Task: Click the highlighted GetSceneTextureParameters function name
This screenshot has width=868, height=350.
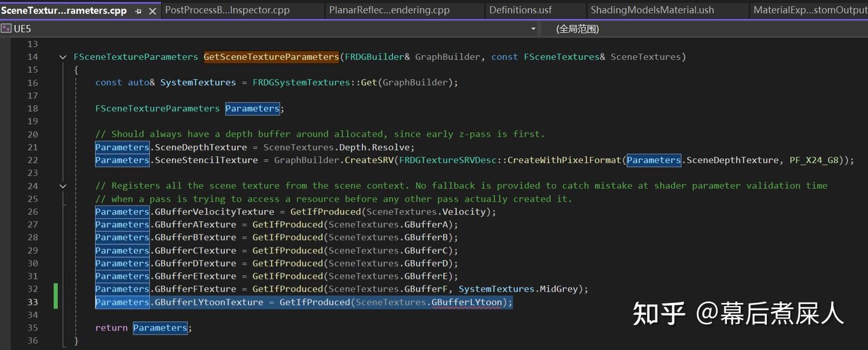Action: 271,56
